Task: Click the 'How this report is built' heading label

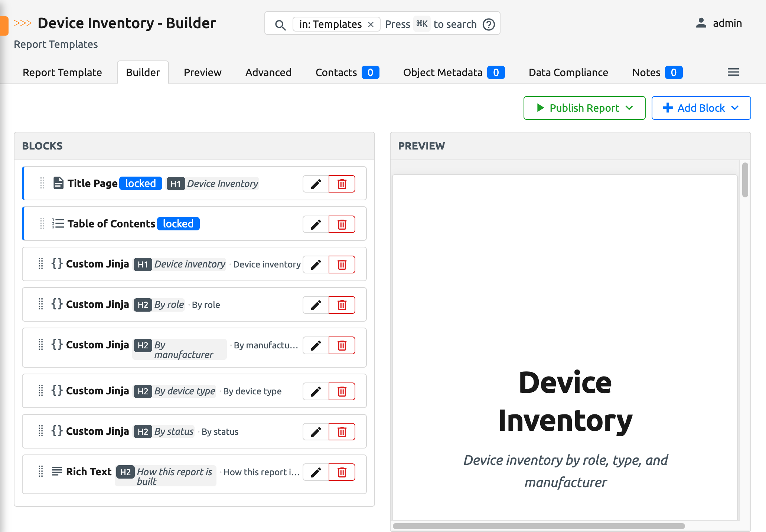Action: pyautogui.click(x=175, y=476)
